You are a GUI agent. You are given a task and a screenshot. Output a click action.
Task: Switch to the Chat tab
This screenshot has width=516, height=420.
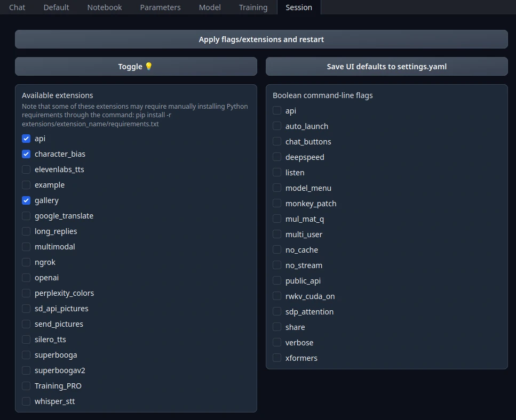(x=17, y=7)
